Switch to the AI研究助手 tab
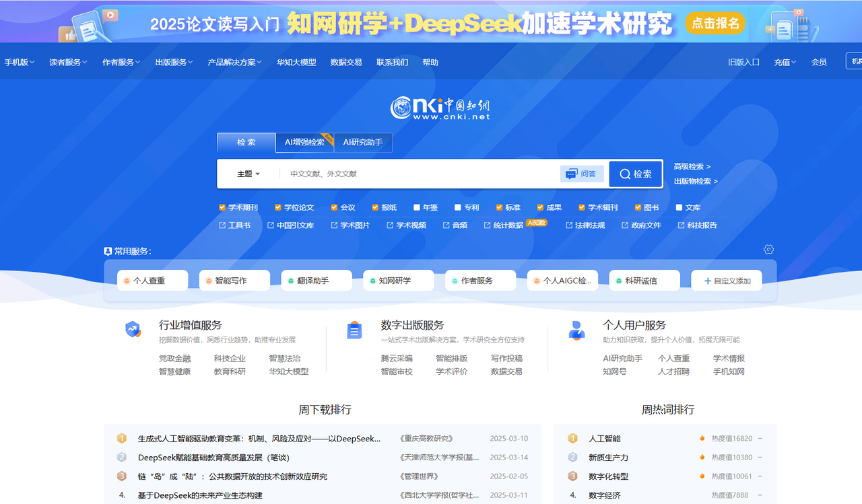Image resolution: width=862 pixels, height=504 pixels. (363, 143)
